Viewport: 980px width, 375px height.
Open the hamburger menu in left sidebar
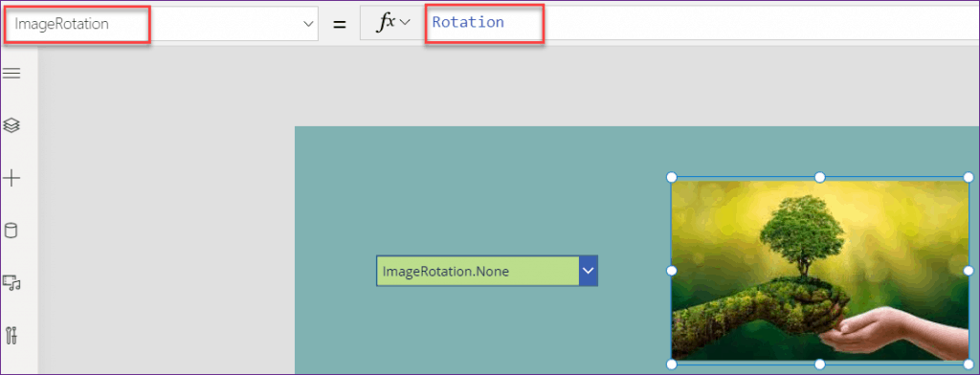click(x=11, y=74)
